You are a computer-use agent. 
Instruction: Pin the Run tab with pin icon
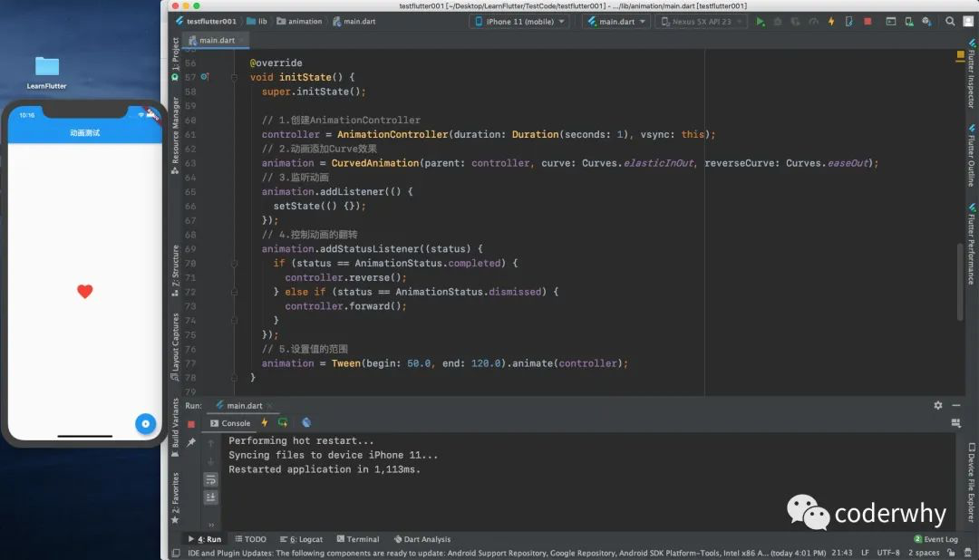[191, 442]
